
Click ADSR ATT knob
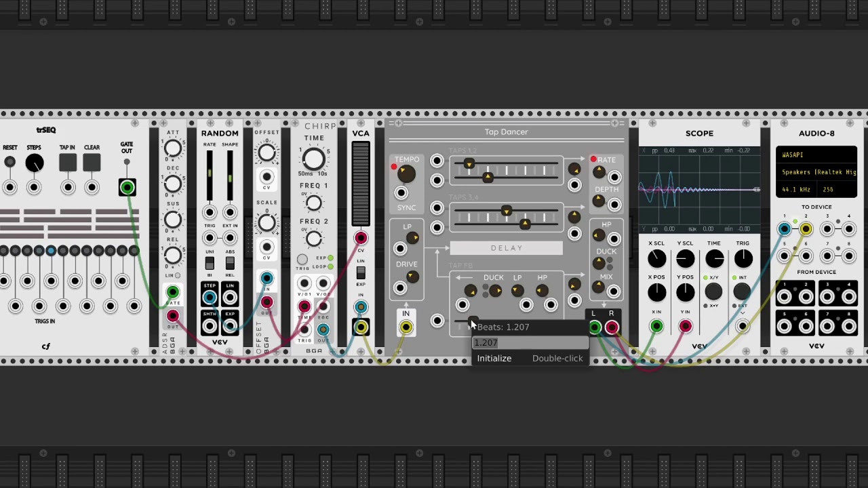click(x=173, y=148)
